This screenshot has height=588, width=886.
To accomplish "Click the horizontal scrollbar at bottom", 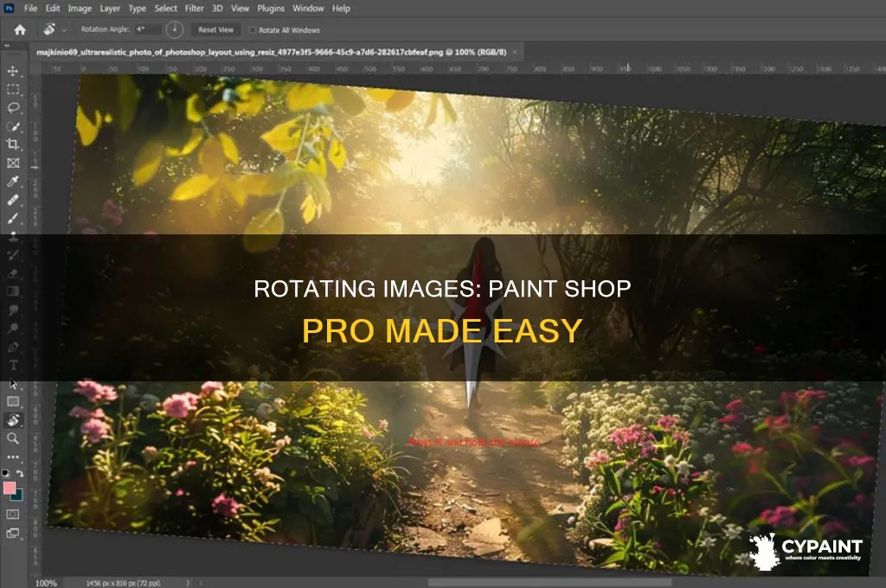I will 549,582.
